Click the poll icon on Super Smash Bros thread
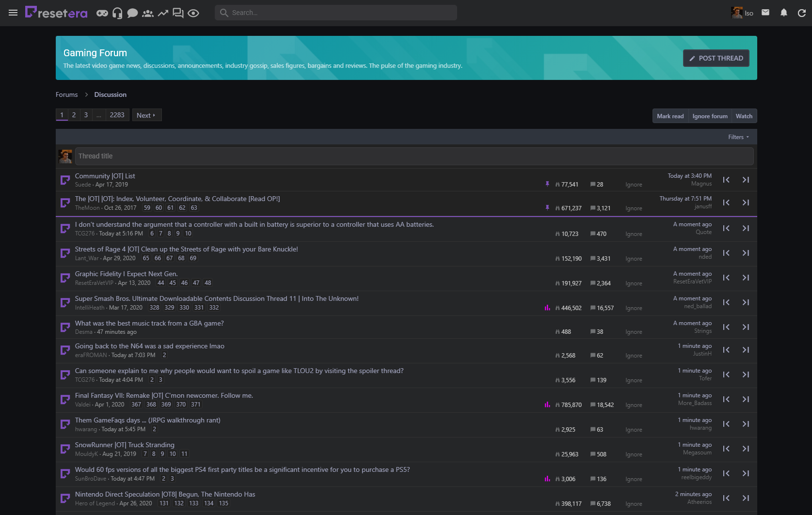Viewport: 812px width, 515px height. [547, 308]
